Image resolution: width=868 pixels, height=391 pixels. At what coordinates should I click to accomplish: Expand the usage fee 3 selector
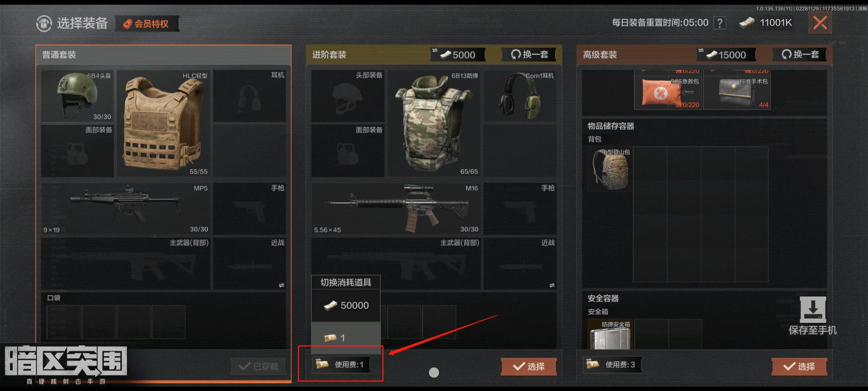tap(612, 364)
